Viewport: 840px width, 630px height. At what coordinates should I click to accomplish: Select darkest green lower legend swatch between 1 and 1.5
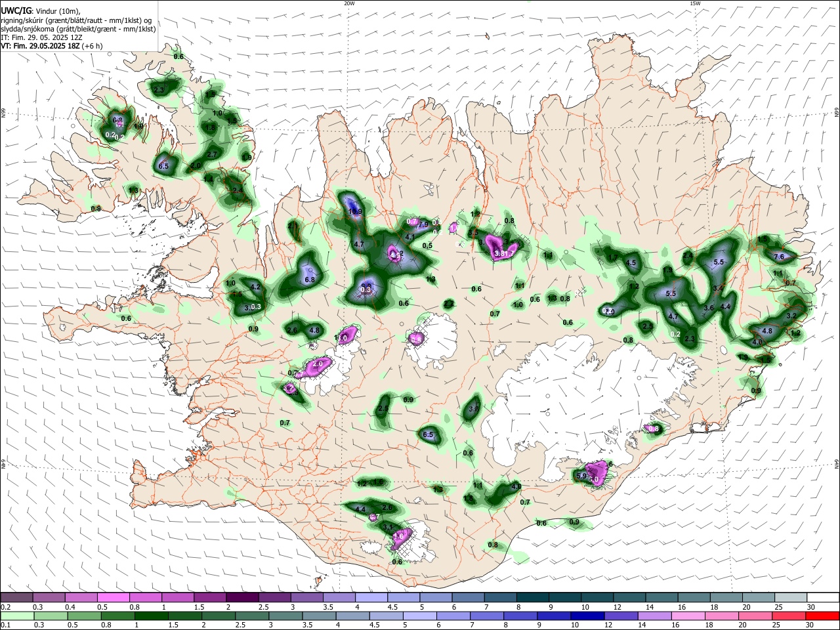click(152, 616)
